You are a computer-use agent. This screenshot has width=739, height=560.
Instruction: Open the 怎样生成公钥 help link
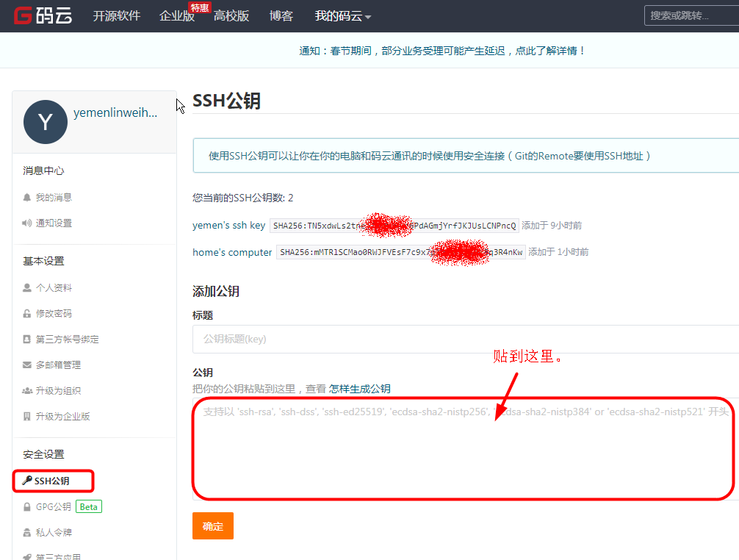coord(360,389)
